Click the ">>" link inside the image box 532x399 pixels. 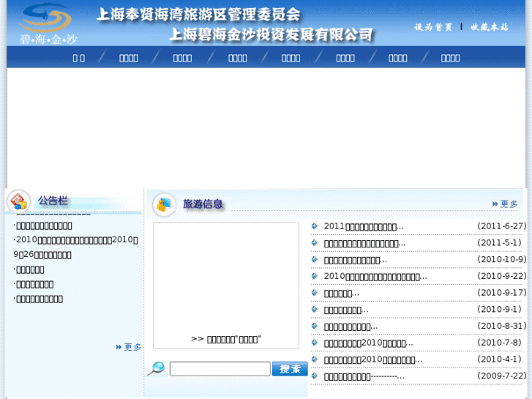[x=226, y=339]
